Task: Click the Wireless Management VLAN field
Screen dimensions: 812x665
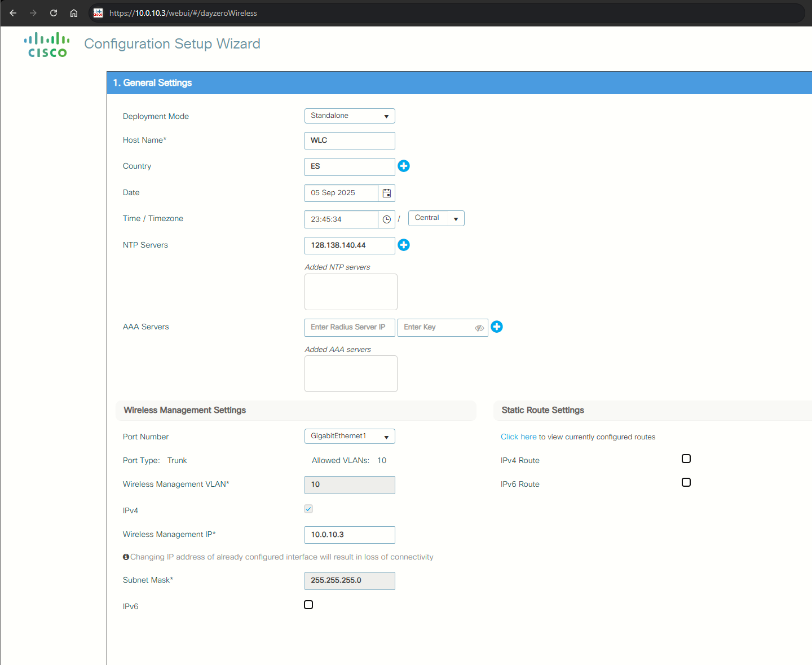Action: 350,485
